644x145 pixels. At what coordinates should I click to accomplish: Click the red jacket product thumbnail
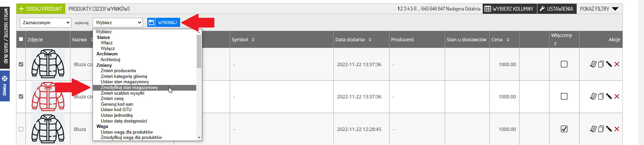(48, 97)
